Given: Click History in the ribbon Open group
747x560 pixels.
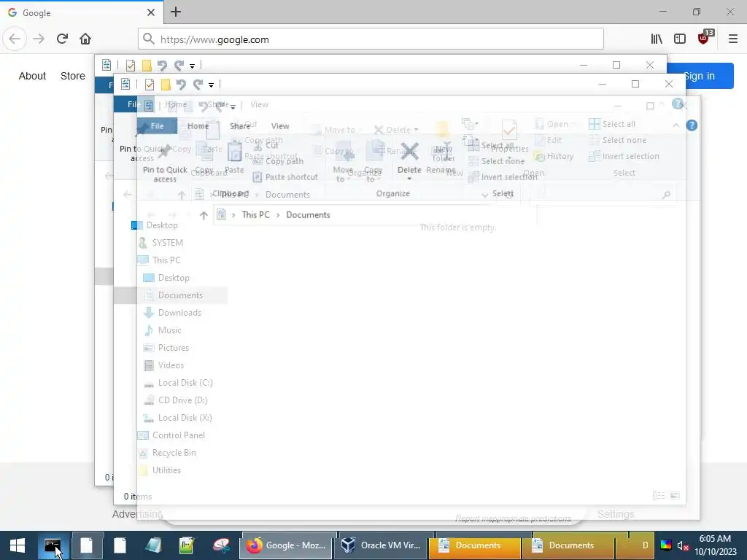Looking at the screenshot, I should (554, 156).
